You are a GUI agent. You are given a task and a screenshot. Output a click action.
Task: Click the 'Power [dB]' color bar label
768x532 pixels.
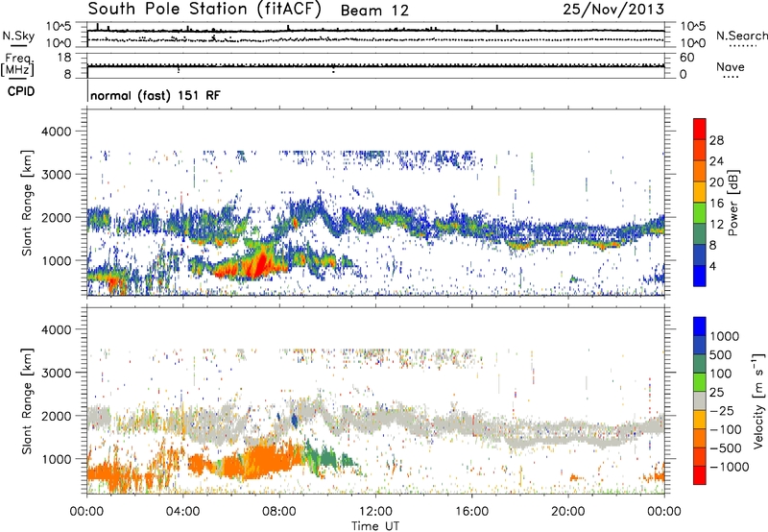click(x=732, y=203)
